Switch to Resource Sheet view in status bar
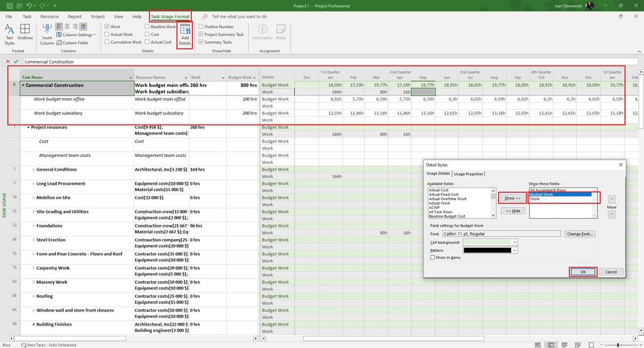The height and width of the screenshot is (348, 644). pos(578,345)
